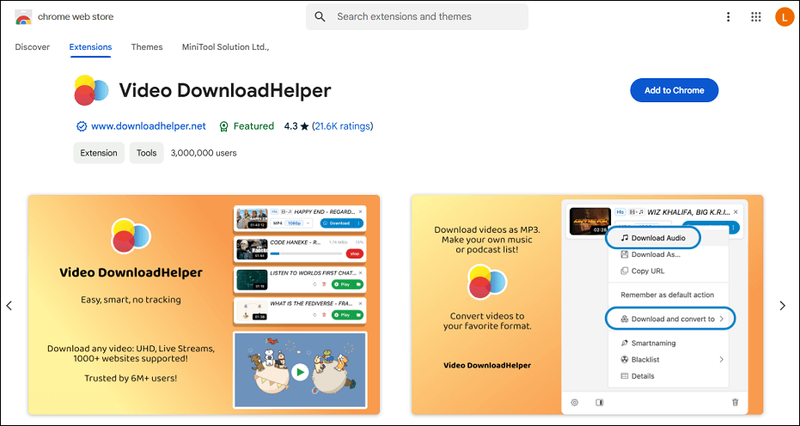Show next screenshot with right arrow
The width and height of the screenshot is (800, 426).
(783, 306)
